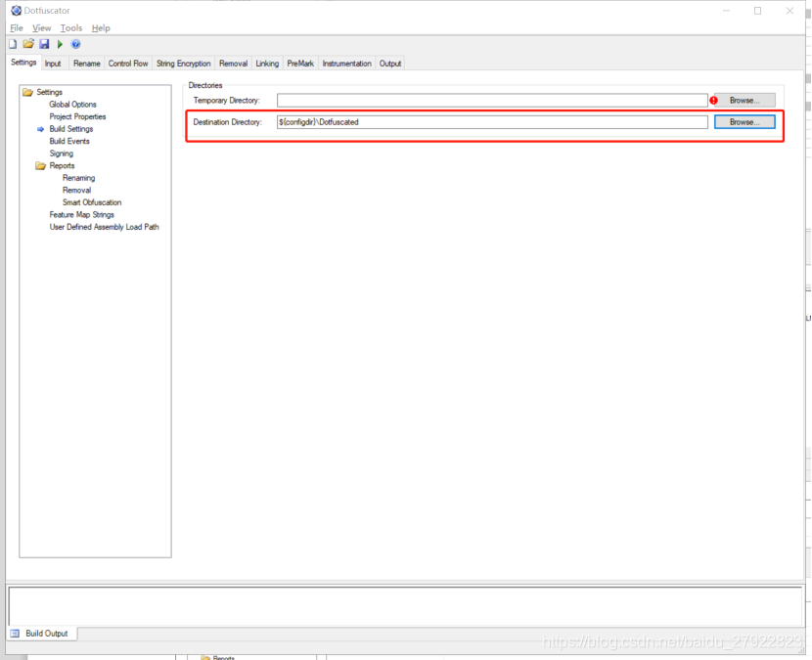This screenshot has height=660, width=812.
Task: Select the Build Output bottom tab
Action: pos(42,634)
